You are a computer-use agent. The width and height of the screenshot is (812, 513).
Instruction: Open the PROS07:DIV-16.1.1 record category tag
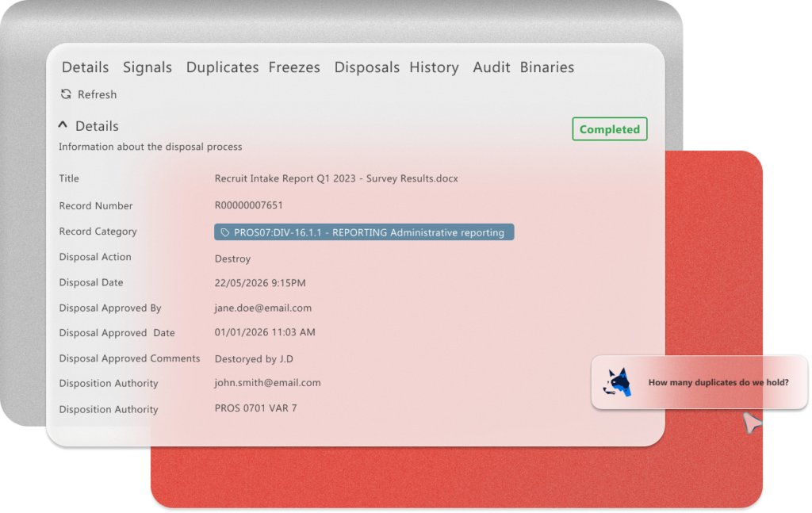click(369, 232)
